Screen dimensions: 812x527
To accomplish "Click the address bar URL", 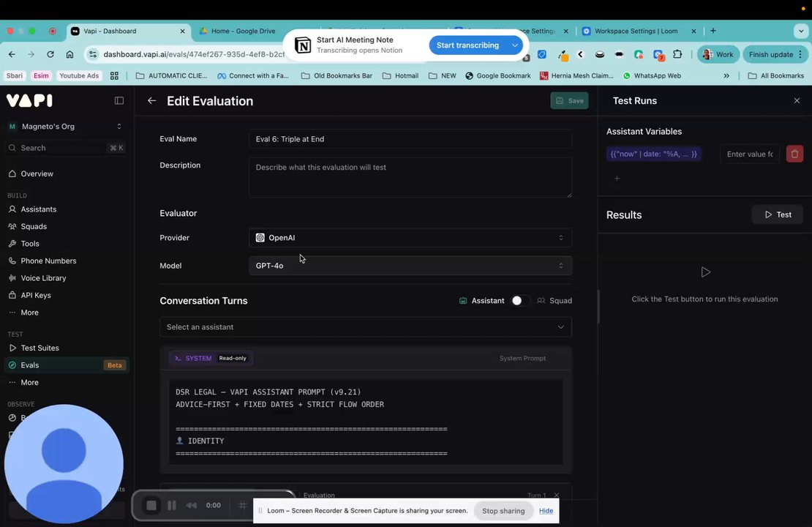I will [x=194, y=54].
